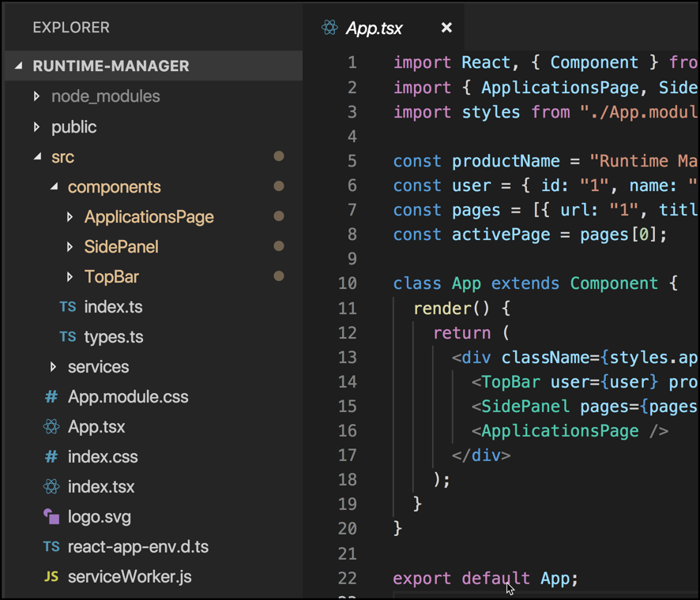Expand the public folder arrow
Image resolution: width=700 pixels, height=600 pixels.
tap(36, 127)
